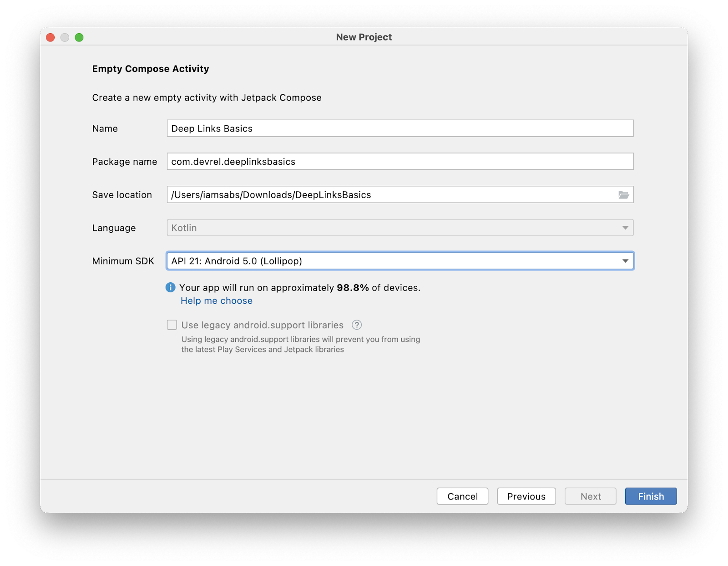Click the New Project title bar
728x566 pixels.
364,37
